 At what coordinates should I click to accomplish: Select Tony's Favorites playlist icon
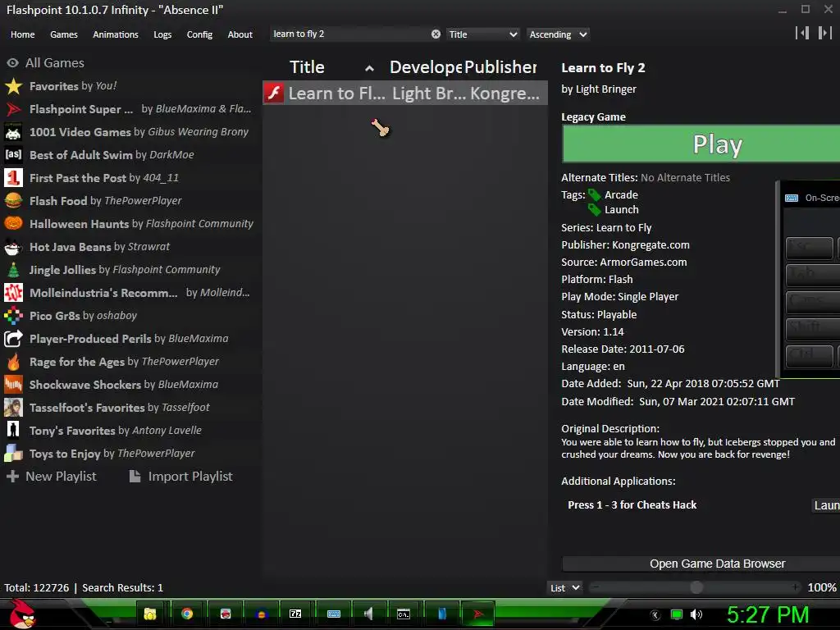click(x=13, y=431)
